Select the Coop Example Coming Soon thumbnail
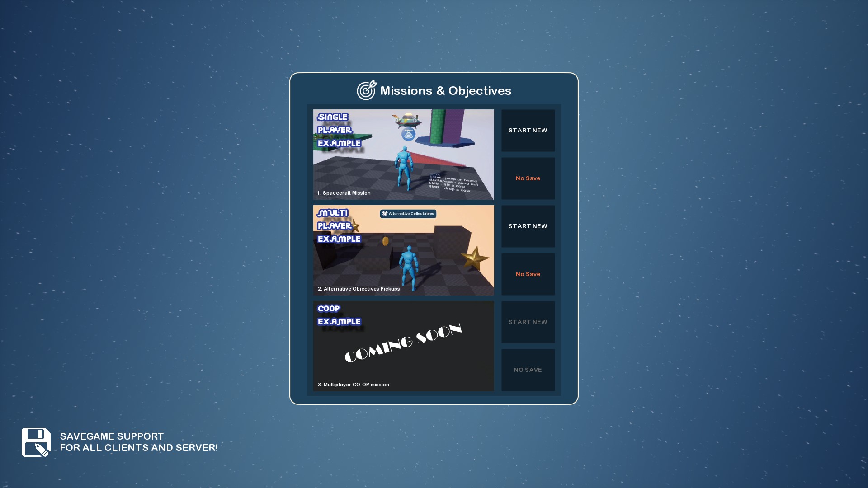This screenshot has height=488, width=868. 403,346
